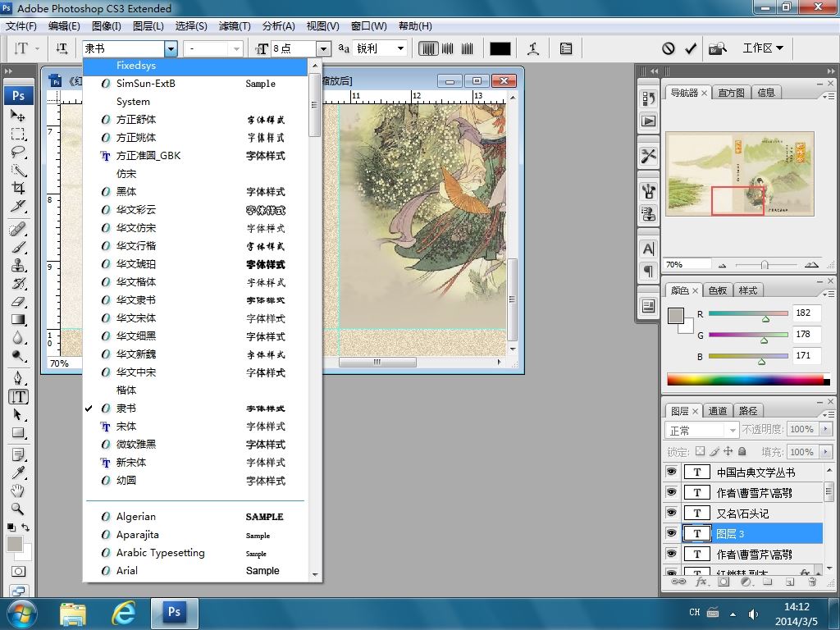The height and width of the screenshot is (630, 840).
Task: Open the font size dropdown
Action: 323,48
